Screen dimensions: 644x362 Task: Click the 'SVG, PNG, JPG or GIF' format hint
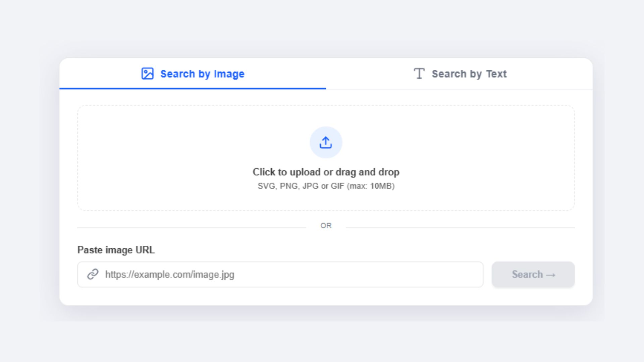(301, 186)
